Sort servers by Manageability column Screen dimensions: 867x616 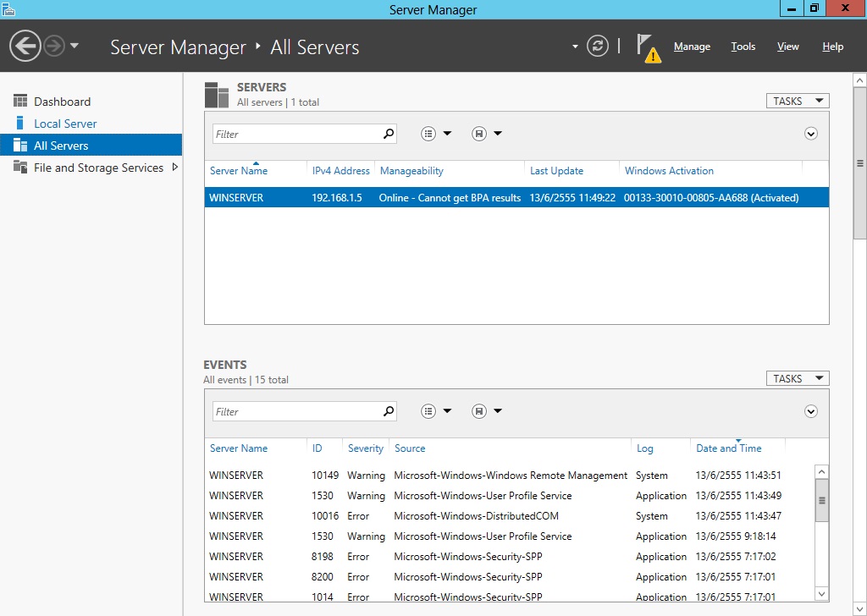click(412, 171)
